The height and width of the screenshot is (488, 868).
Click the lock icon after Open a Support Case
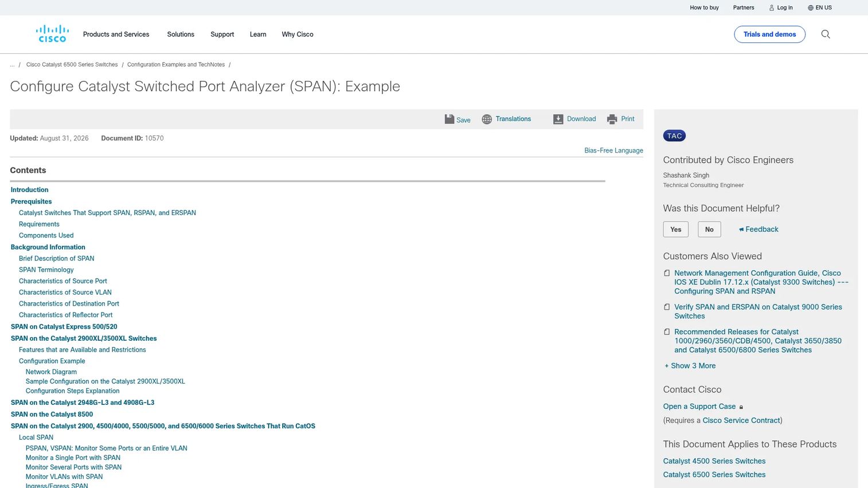pos(741,407)
